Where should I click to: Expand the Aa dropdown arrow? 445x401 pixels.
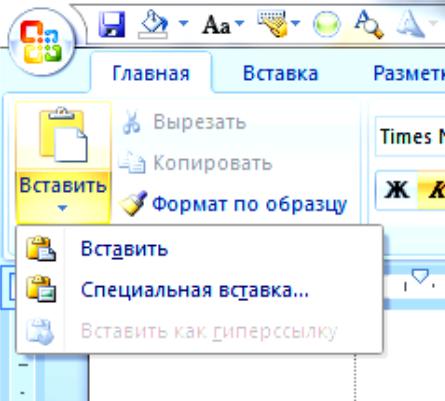240,23
